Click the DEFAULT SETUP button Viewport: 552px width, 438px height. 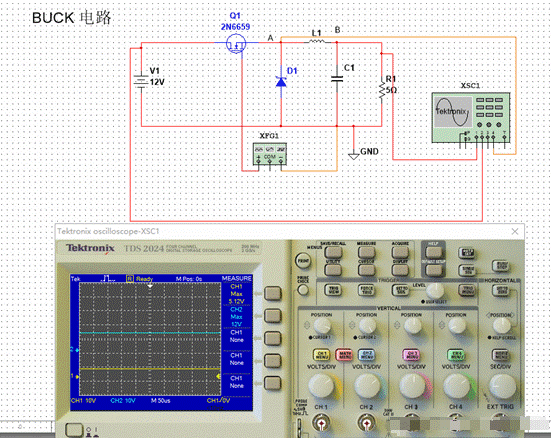(434, 270)
